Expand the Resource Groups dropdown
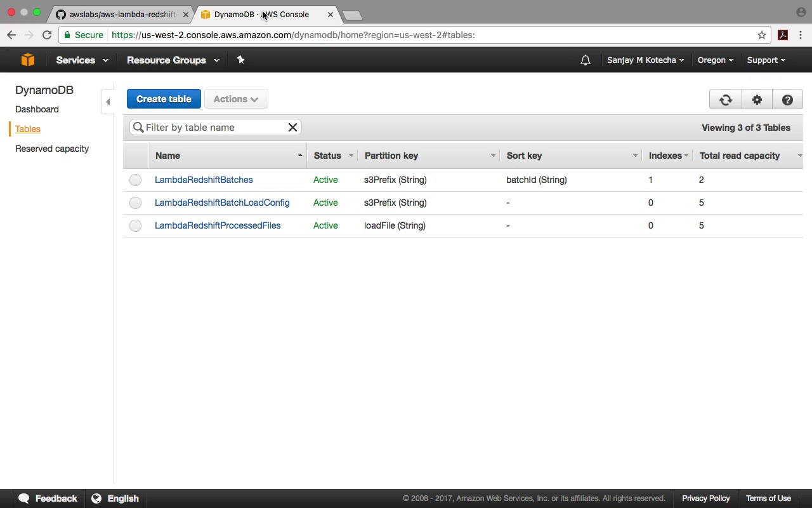 tap(173, 60)
